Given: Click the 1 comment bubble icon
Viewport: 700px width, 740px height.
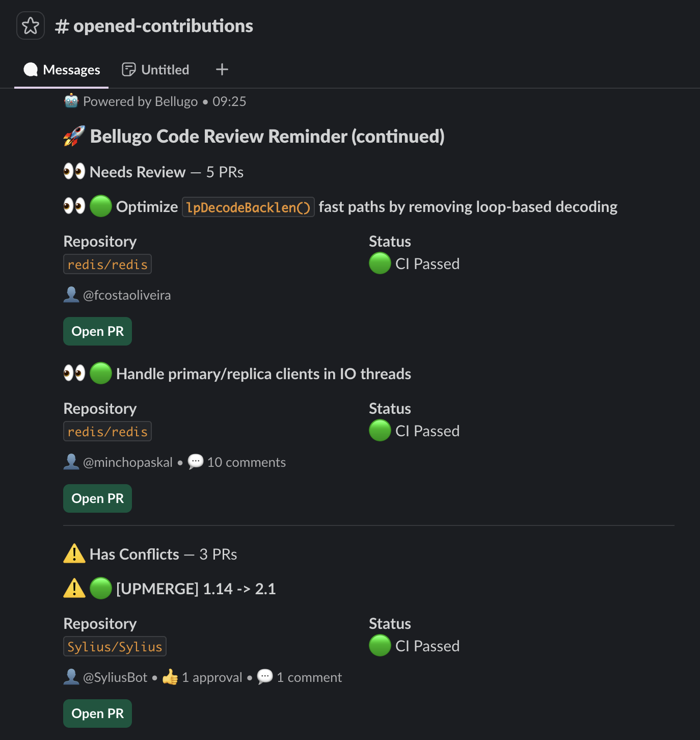Looking at the screenshot, I should click(265, 677).
